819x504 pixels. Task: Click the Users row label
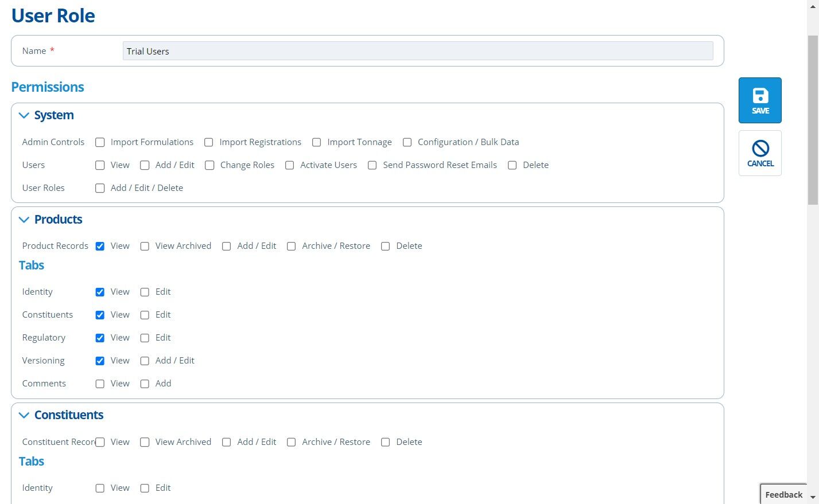pyautogui.click(x=33, y=165)
